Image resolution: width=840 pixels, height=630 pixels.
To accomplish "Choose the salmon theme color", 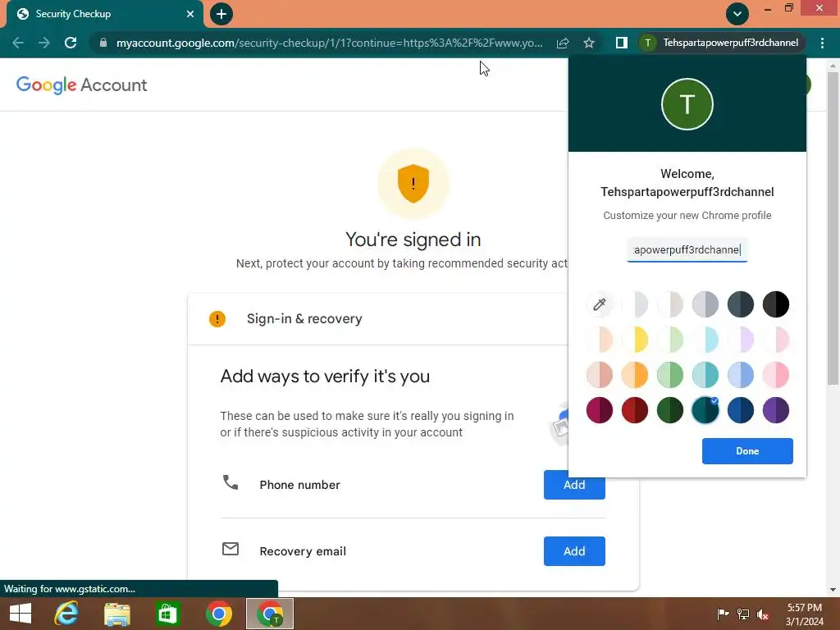I will [600, 375].
